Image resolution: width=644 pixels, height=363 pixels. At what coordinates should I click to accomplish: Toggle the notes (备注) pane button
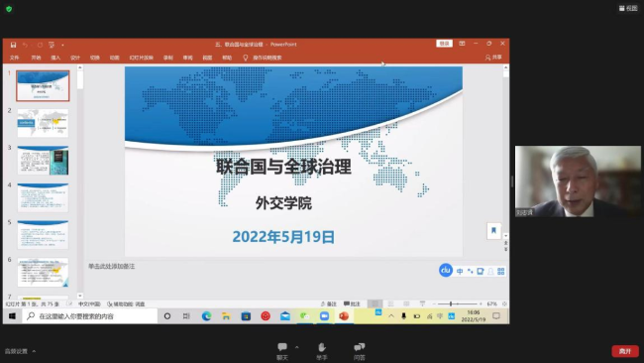point(329,303)
